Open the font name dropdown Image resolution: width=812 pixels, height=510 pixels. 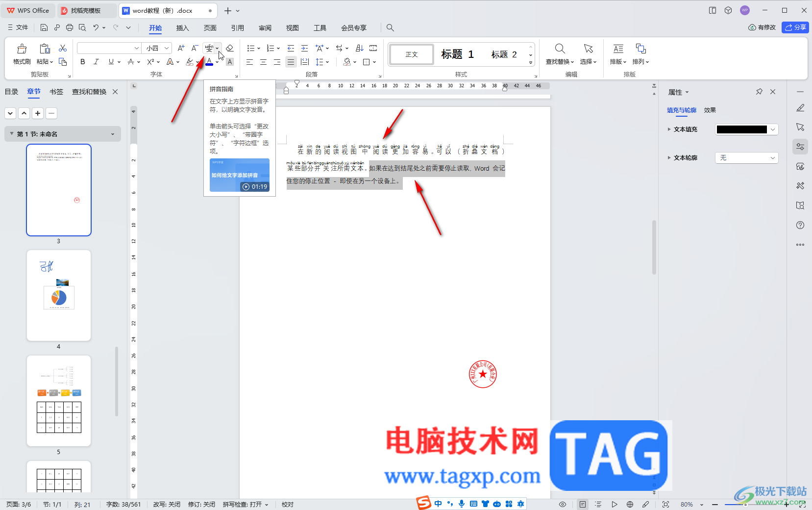tap(137, 48)
